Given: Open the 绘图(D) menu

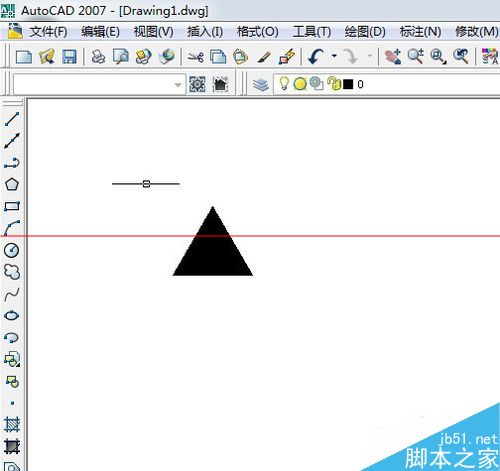Looking at the screenshot, I should click(365, 32).
